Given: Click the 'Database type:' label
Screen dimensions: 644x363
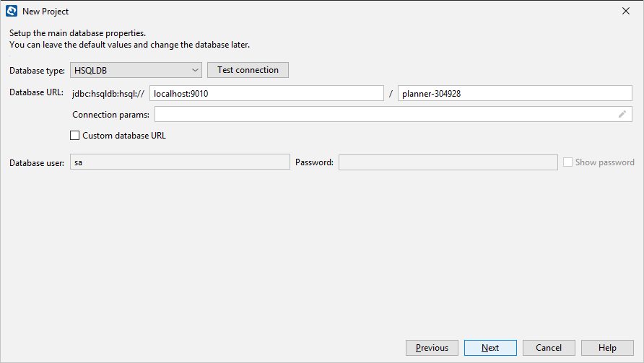Looking at the screenshot, I should [x=37, y=71].
